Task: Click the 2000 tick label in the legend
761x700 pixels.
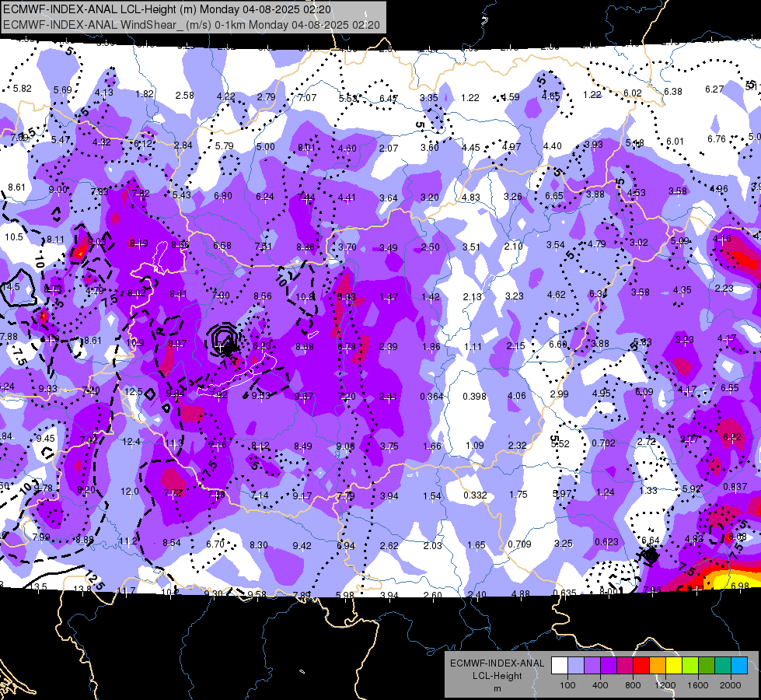Action: click(730, 685)
